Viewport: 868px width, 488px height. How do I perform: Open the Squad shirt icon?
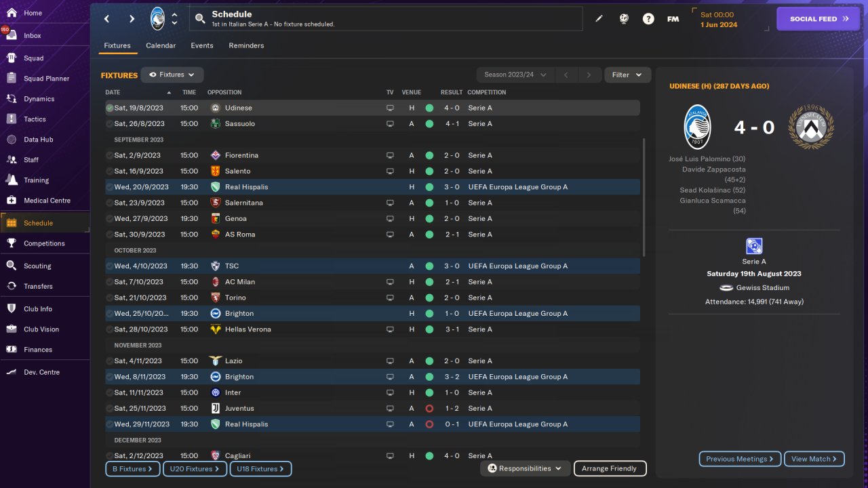[12, 58]
